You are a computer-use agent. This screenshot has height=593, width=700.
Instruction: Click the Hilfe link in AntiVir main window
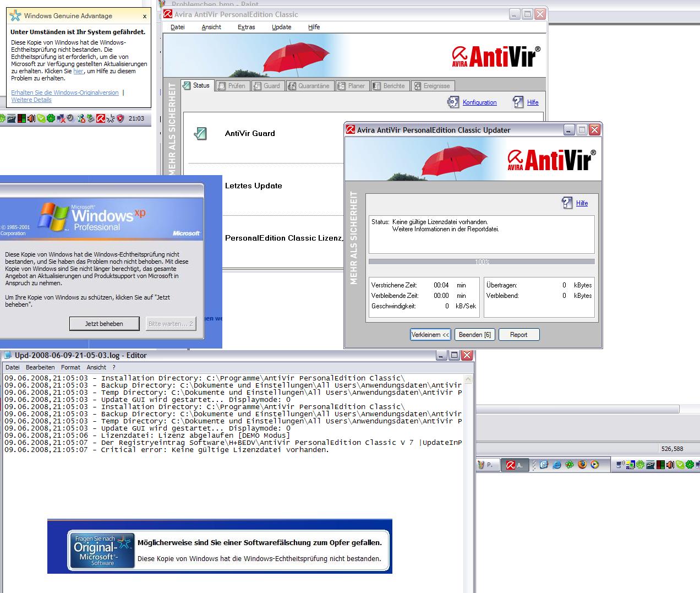pyautogui.click(x=533, y=102)
